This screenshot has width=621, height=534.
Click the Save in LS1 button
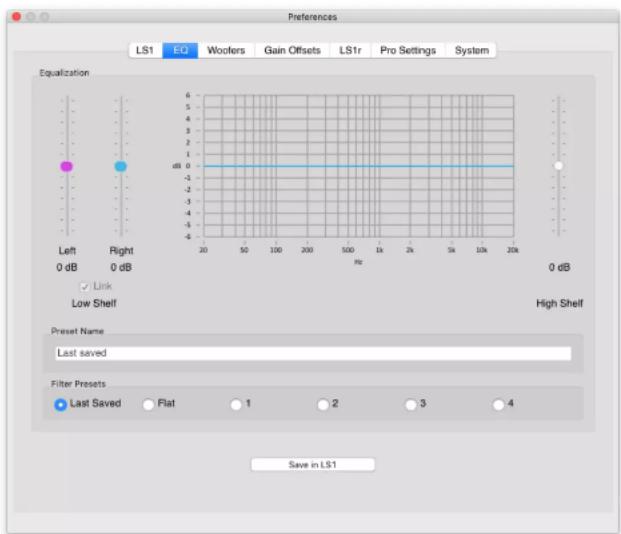tap(312, 464)
